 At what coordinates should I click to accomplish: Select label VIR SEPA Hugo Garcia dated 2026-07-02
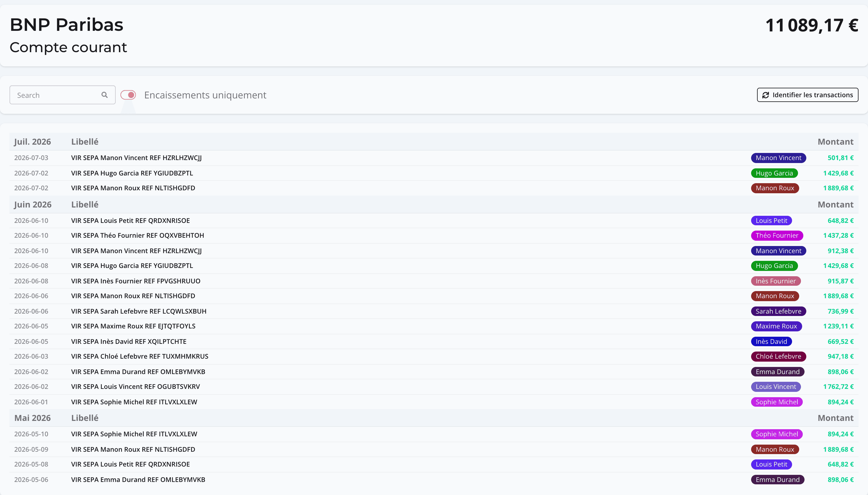click(132, 173)
